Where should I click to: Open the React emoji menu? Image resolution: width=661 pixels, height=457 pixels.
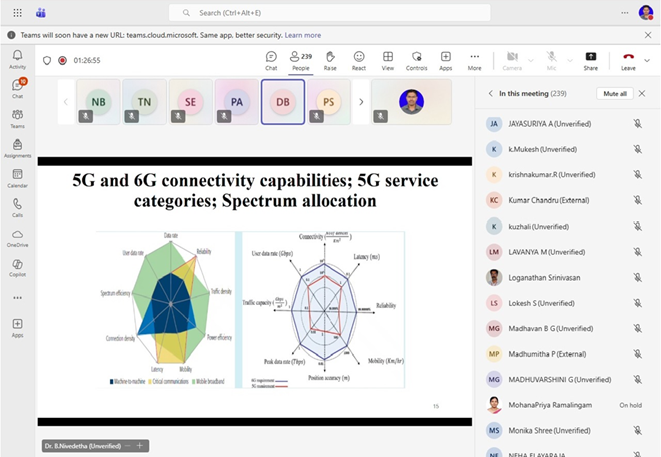tap(358, 59)
